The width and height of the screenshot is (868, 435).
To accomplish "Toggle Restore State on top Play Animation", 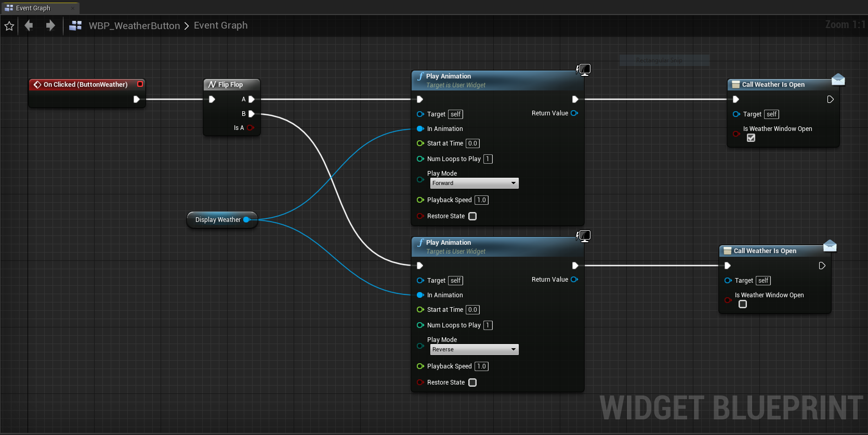I will 472,216.
